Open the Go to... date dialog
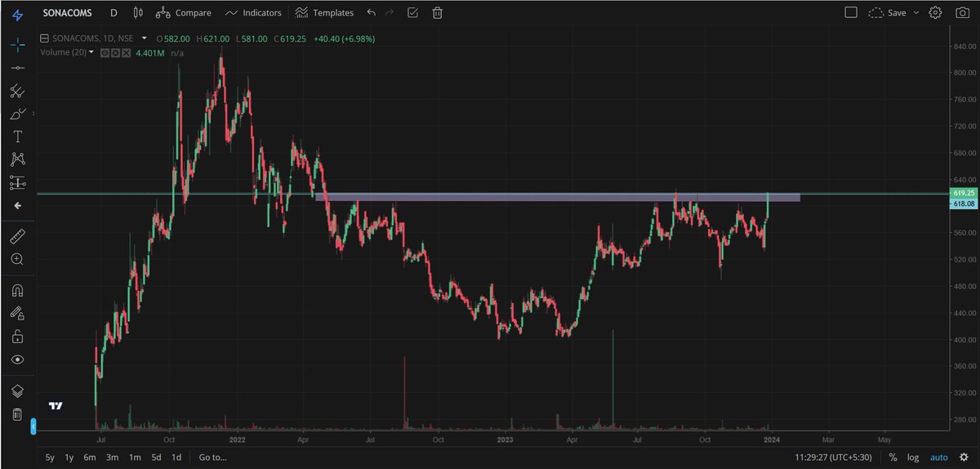This screenshot has height=469, width=980. point(212,458)
